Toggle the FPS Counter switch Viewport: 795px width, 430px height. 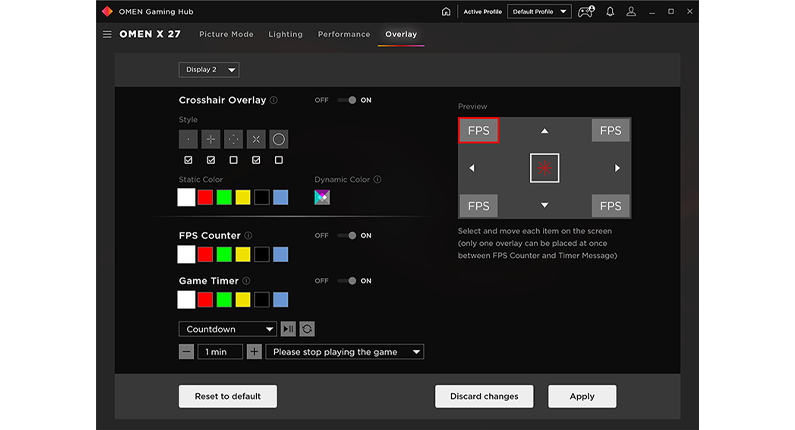(x=347, y=236)
